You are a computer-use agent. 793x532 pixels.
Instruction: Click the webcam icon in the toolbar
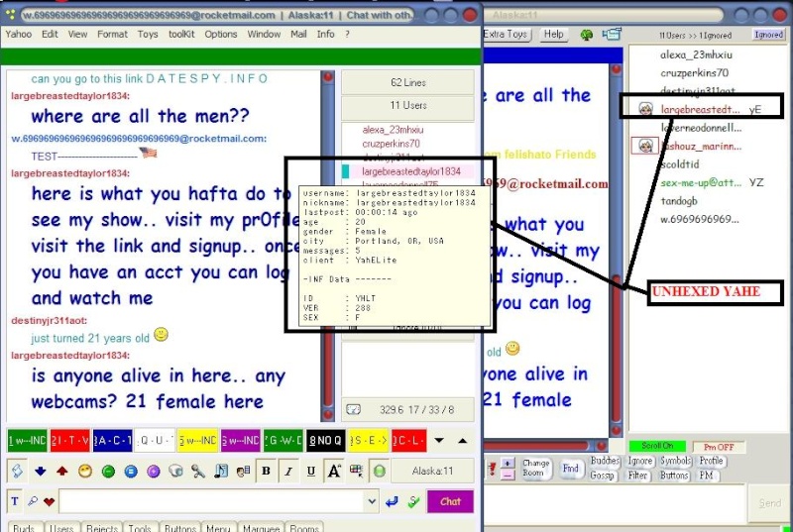click(175, 471)
